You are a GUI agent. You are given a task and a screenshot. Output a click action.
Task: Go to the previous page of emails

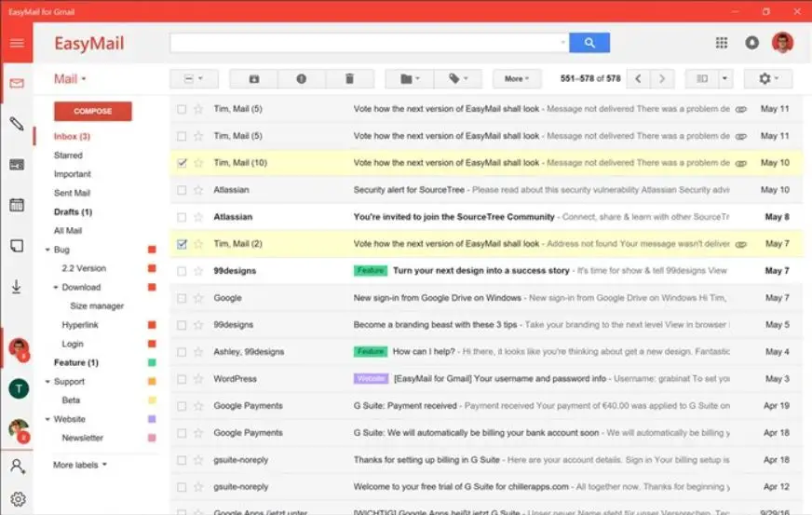click(x=638, y=79)
